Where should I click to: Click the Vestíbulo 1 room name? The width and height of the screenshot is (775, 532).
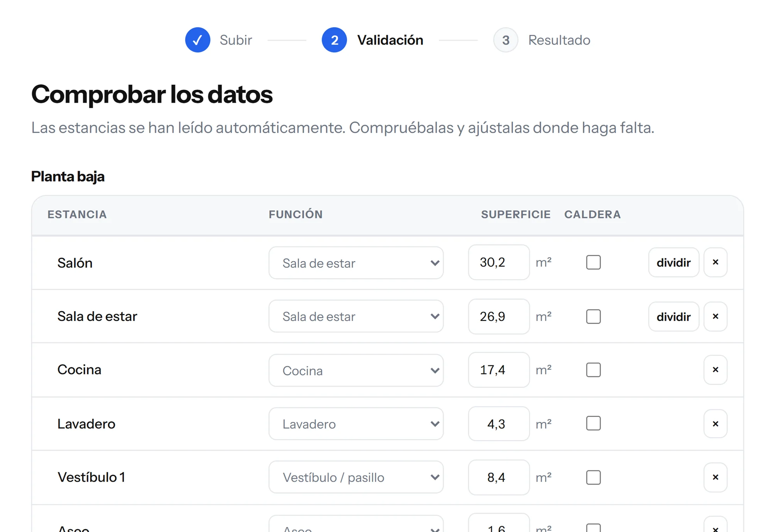[91, 477]
